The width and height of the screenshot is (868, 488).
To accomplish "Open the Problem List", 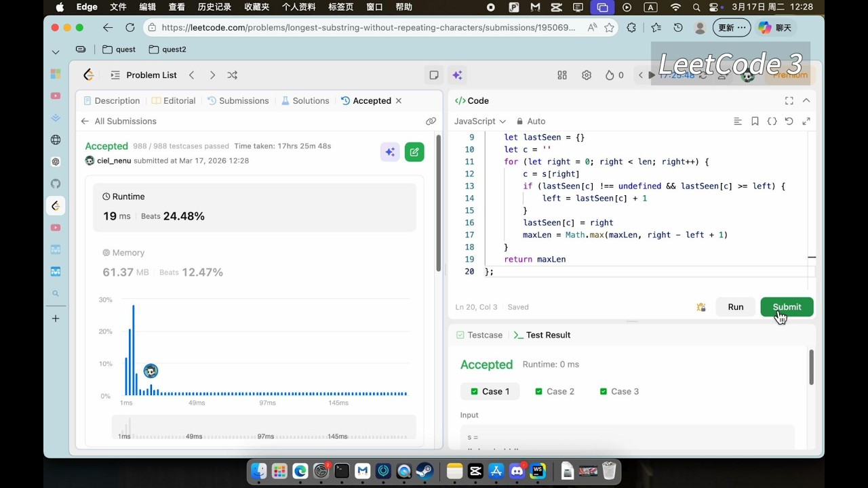I will 144,75.
